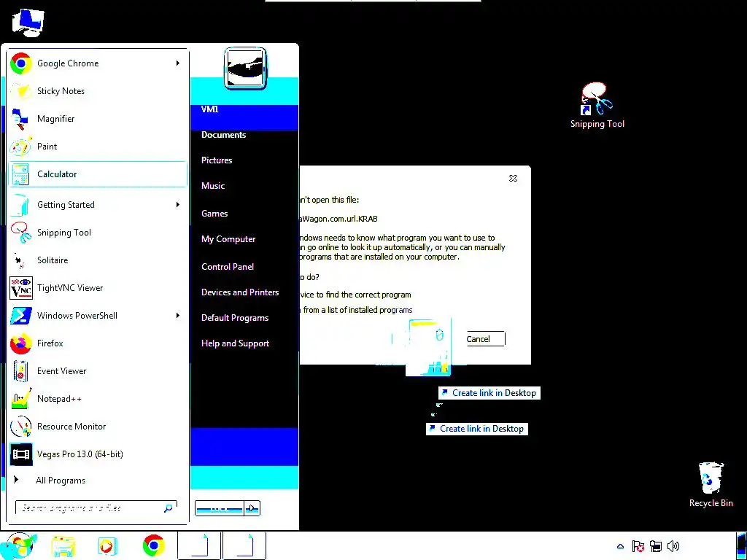
Task: Select the computer icon on the desktop
Action: [x=28, y=22]
